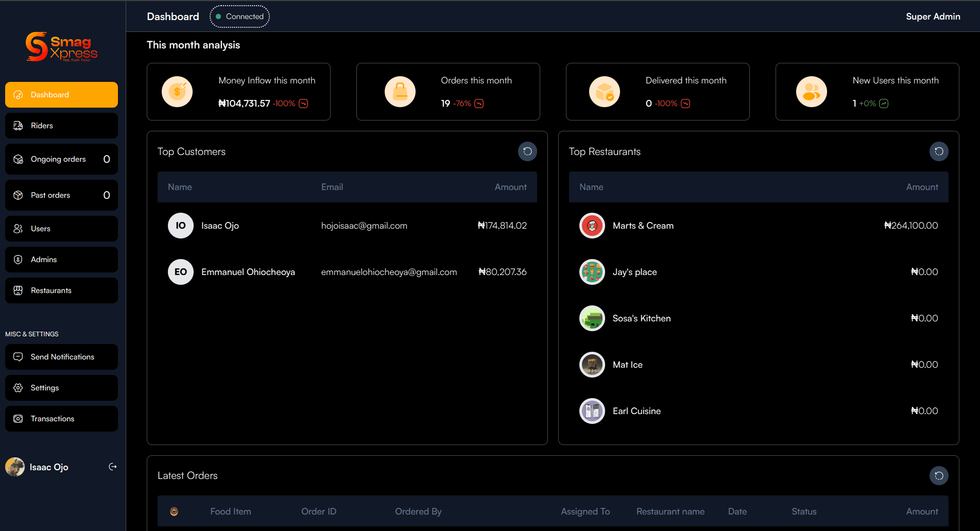
Task: Click the Marts & Cream restaurant thumbnail
Action: 591,225
